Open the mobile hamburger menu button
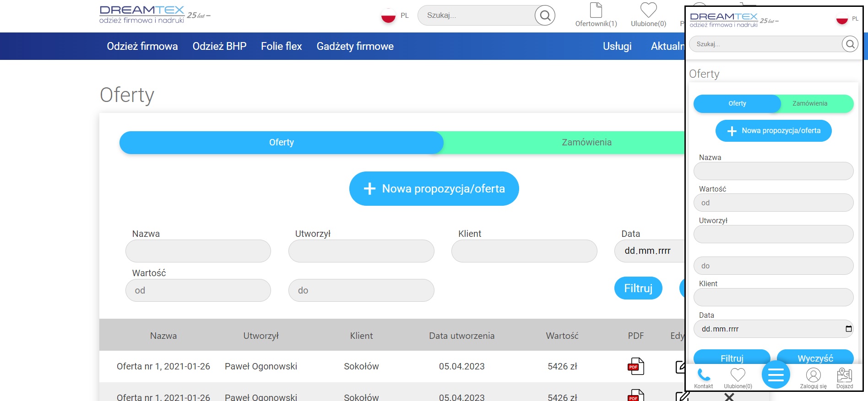 tap(776, 374)
